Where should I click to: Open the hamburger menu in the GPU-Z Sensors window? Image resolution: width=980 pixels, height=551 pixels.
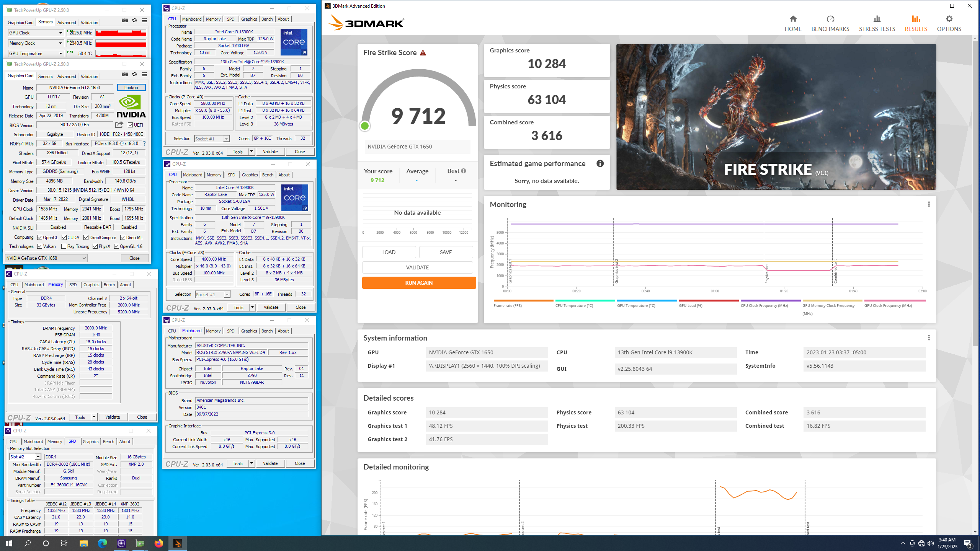[144, 20]
